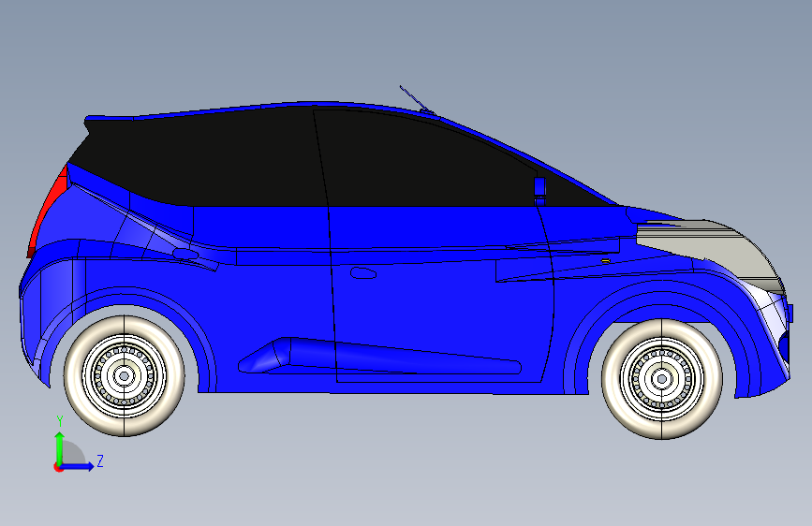Image resolution: width=812 pixels, height=526 pixels.
Task: Click the blue Z axis arrow of triad
Action: pyautogui.click(x=78, y=466)
